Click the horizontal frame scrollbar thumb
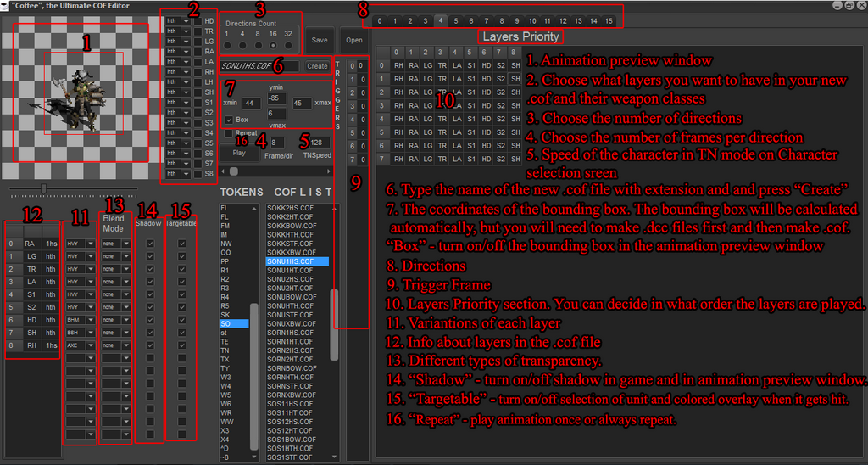The height and width of the screenshot is (465, 868). click(x=234, y=171)
